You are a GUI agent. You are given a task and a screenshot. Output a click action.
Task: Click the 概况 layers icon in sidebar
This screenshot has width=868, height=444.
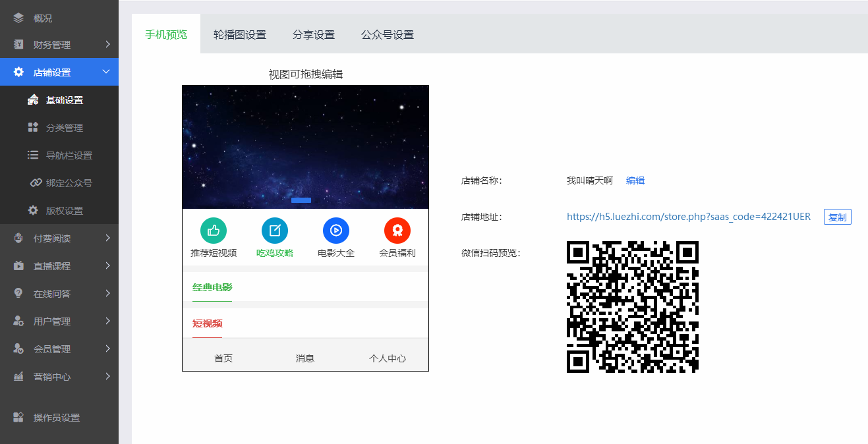tap(18, 18)
